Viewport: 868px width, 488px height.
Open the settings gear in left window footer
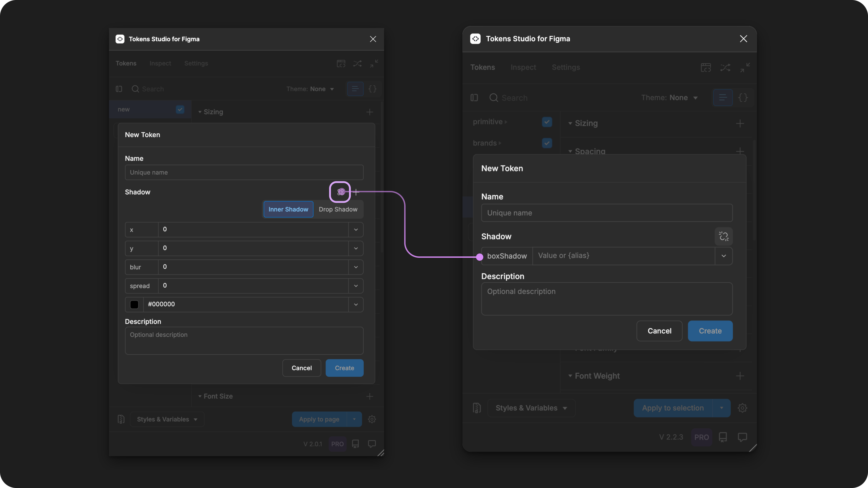point(372,419)
